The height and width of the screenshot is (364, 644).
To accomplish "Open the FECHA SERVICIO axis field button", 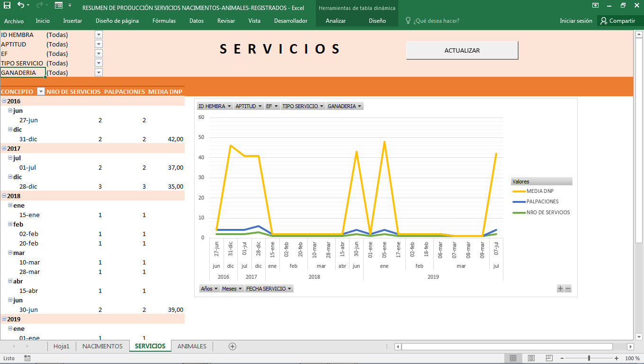I will click(x=269, y=288).
